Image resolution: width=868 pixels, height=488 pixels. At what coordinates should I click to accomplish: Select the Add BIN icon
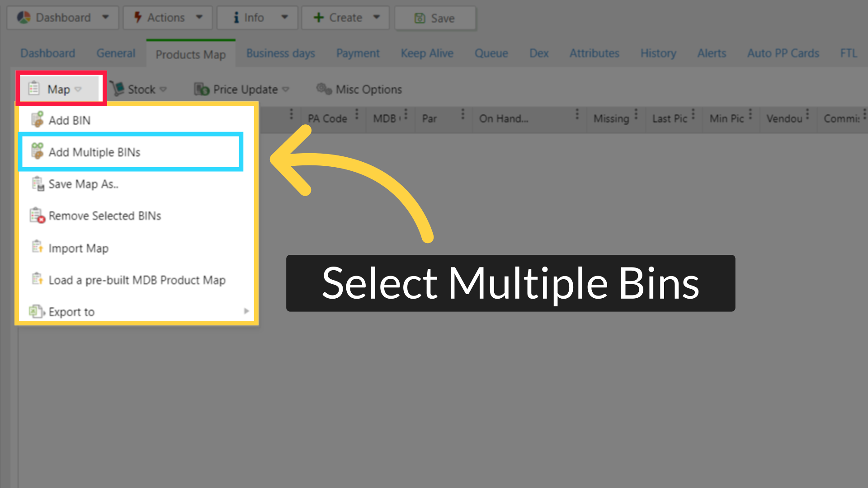click(38, 119)
